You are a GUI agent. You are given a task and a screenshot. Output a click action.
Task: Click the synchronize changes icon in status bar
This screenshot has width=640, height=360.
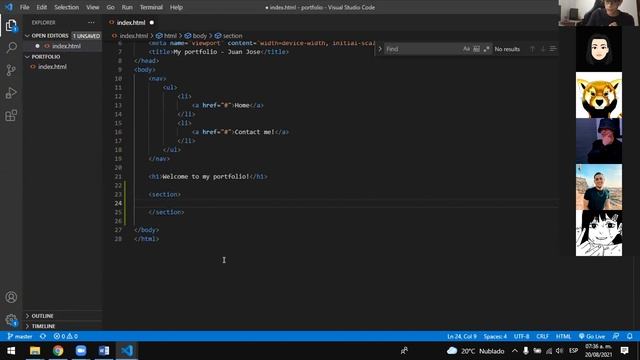pyautogui.click(x=43, y=336)
